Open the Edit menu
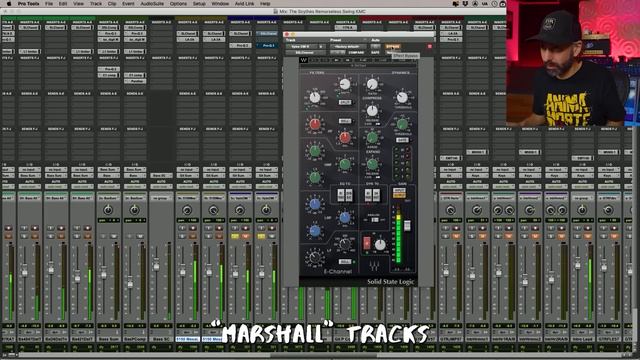 point(63,4)
